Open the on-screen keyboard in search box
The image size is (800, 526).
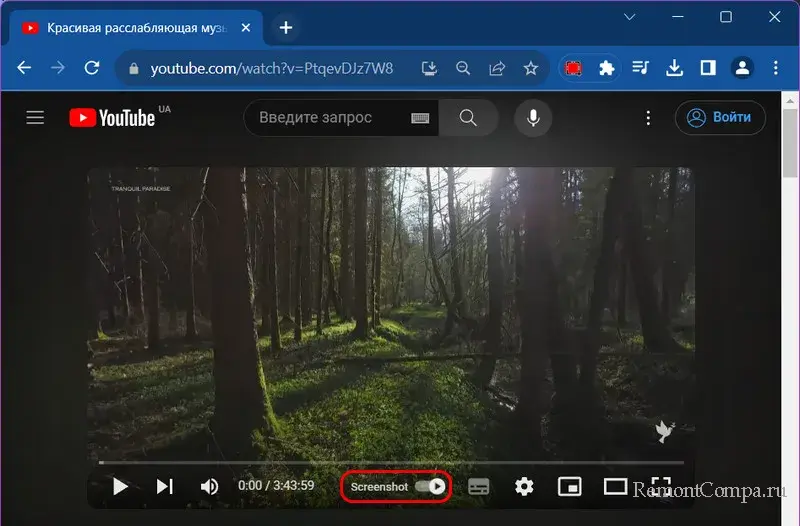pyautogui.click(x=420, y=118)
